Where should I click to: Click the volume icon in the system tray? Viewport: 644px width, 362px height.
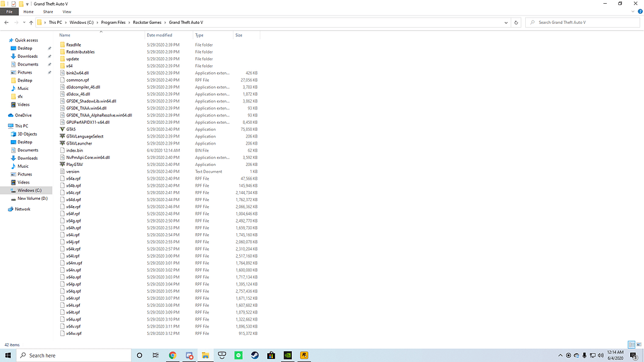(601, 355)
